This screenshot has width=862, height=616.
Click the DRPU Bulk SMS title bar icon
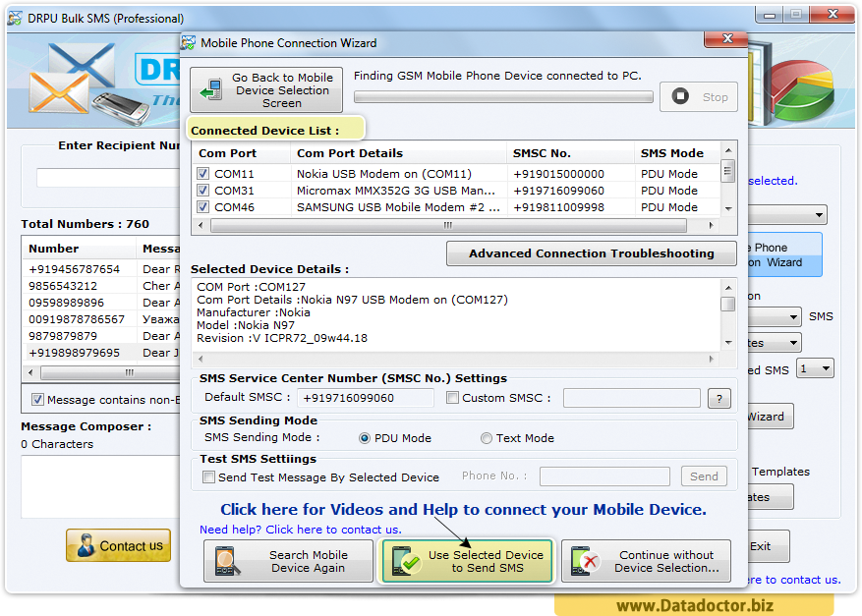(x=15, y=18)
